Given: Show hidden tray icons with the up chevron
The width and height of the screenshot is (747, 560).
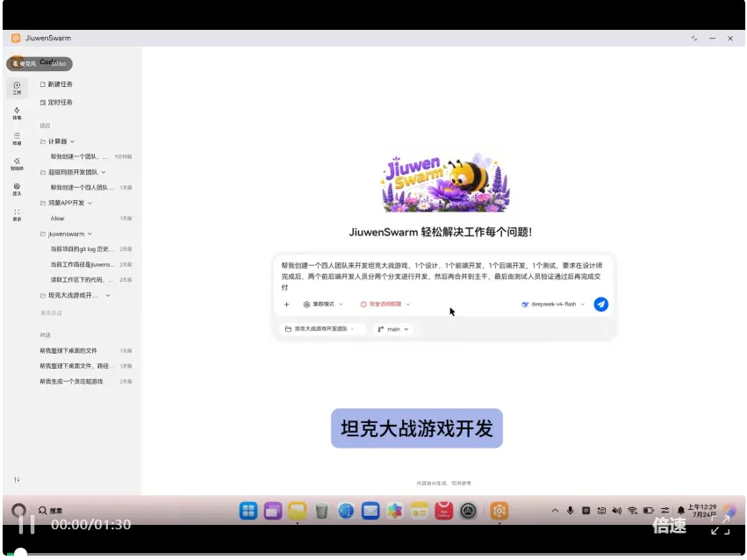Looking at the screenshot, I should click(x=555, y=511).
